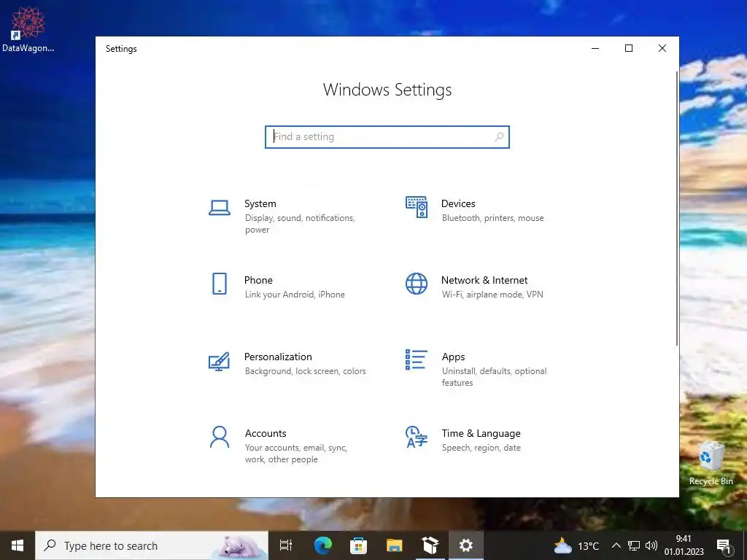Open the box app on the taskbar

(x=430, y=545)
